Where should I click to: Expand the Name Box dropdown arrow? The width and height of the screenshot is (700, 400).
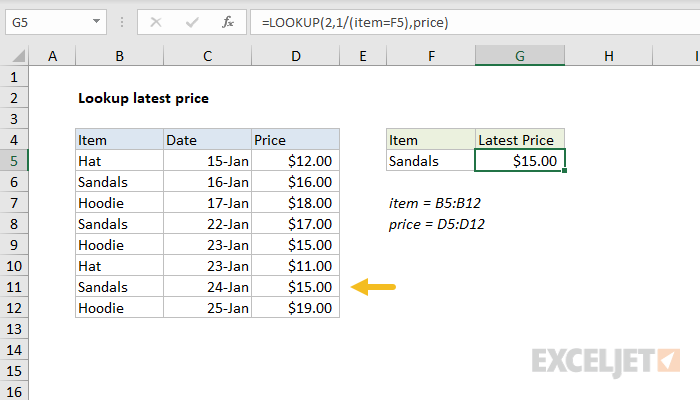click(x=96, y=21)
